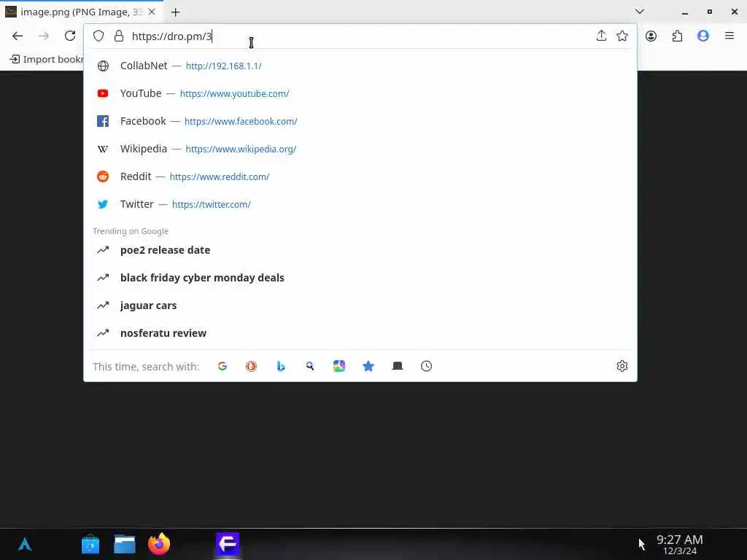Search this time with Google
The height and width of the screenshot is (560, 747).
click(x=222, y=366)
